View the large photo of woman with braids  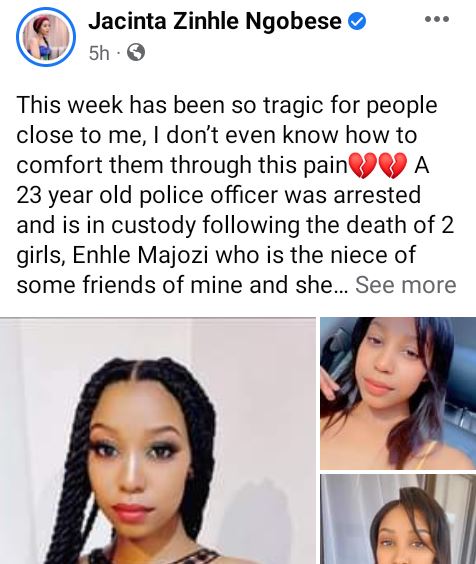point(158,441)
